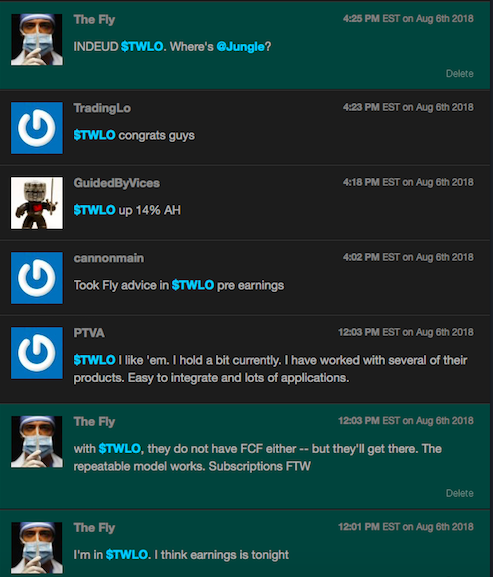Delete The Fly's 12:03 PM FCF post
The width and height of the screenshot is (493, 577).
click(460, 493)
